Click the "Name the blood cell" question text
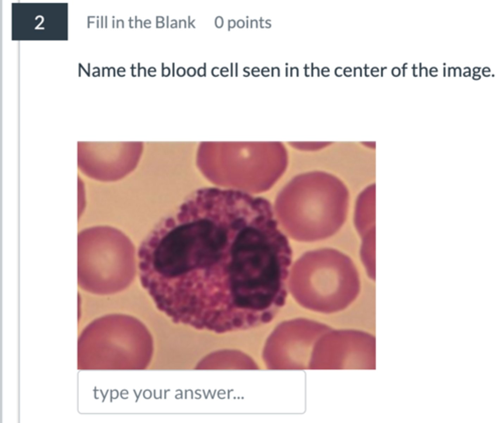 pyautogui.click(x=286, y=70)
